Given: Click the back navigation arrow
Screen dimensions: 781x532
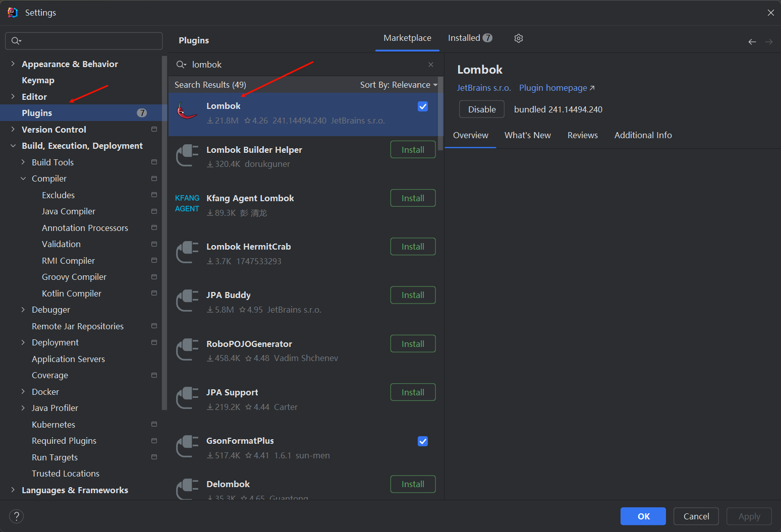Looking at the screenshot, I should point(752,42).
